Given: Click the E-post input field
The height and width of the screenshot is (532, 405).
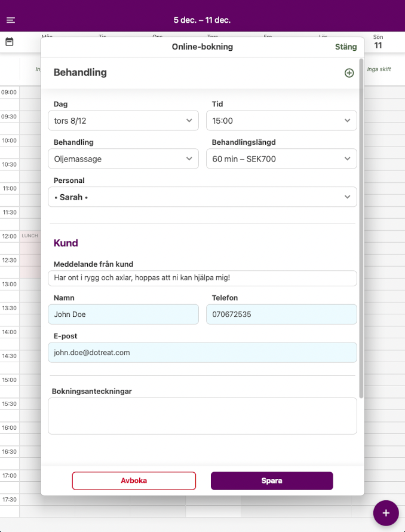Looking at the screenshot, I should [202, 353].
